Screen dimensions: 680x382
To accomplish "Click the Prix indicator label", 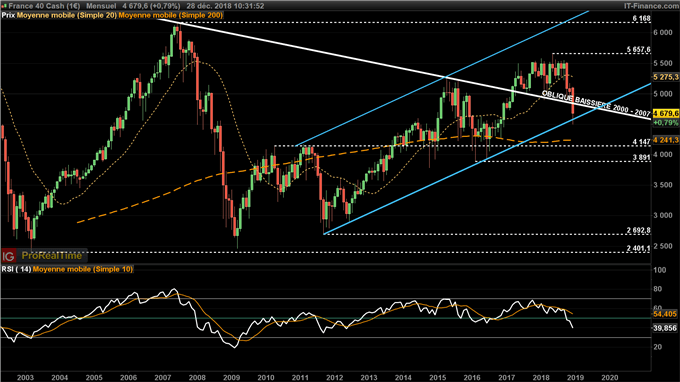I will pos(8,15).
